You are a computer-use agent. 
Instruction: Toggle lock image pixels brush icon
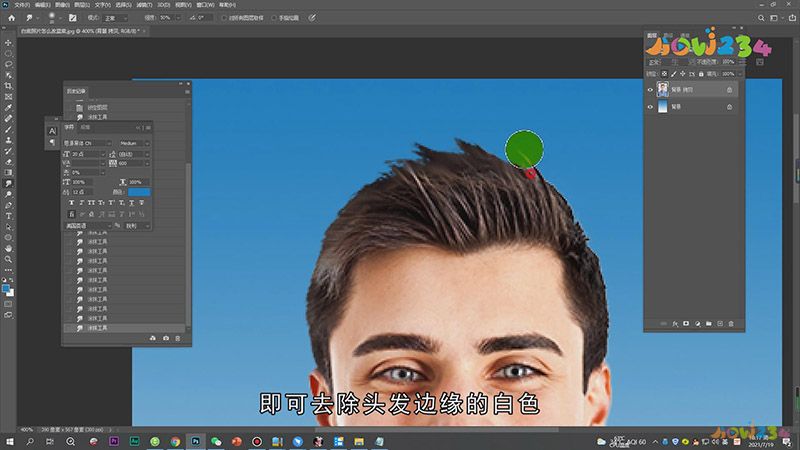tap(673, 74)
